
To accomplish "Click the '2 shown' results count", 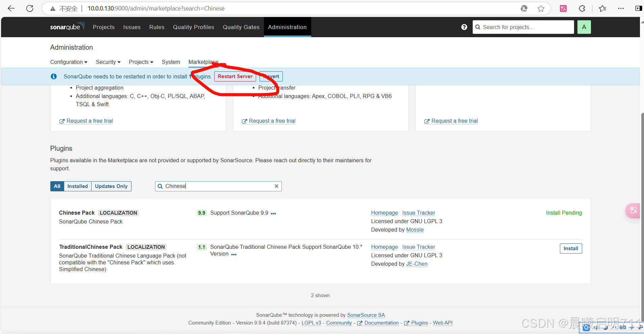I will coord(320,295).
